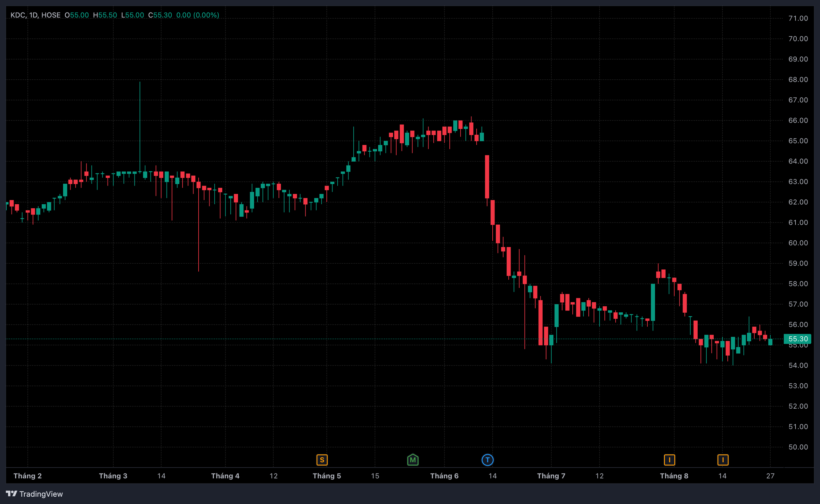820x504 pixels.
Task: Click the Tháng 7 time axis label
Action: pos(551,476)
